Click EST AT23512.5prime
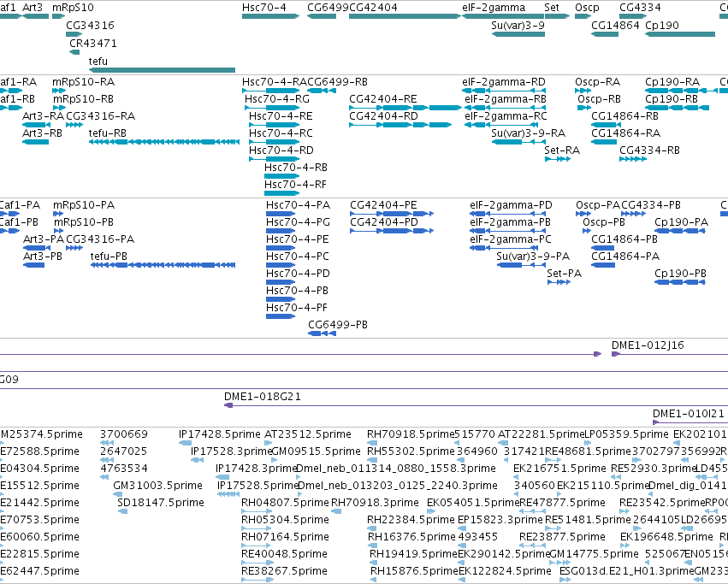728x584 pixels. pyautogui.click(x=269, y=443)
